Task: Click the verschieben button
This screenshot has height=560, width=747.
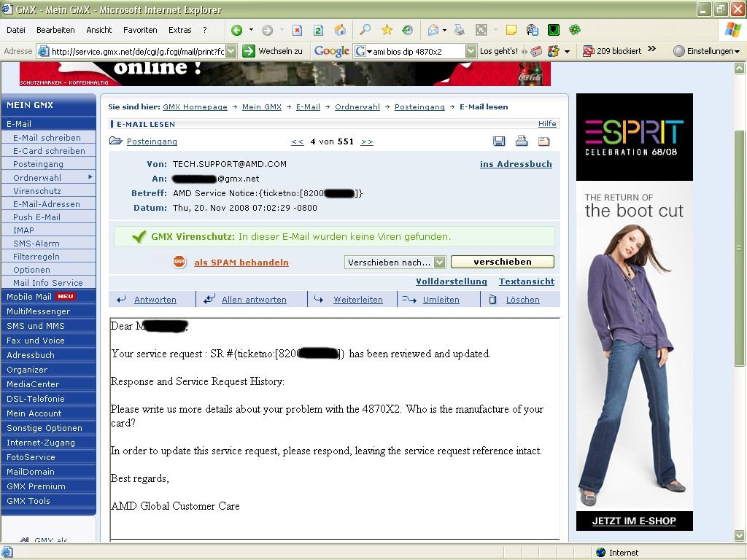Action: click(x=502, y=262)
